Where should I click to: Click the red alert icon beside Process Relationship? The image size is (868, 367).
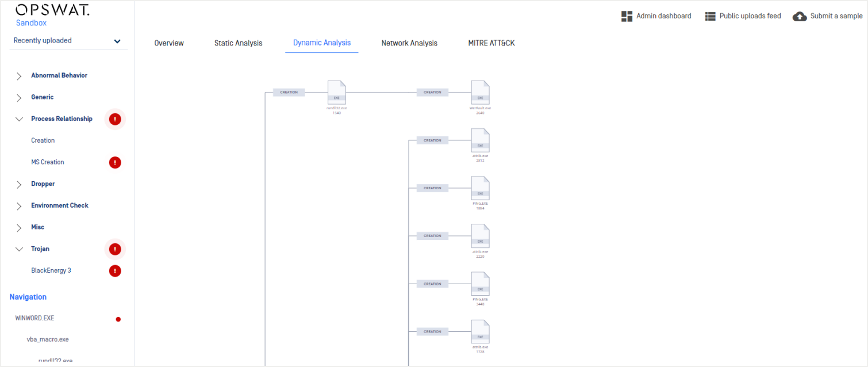(x=115, y=119)
